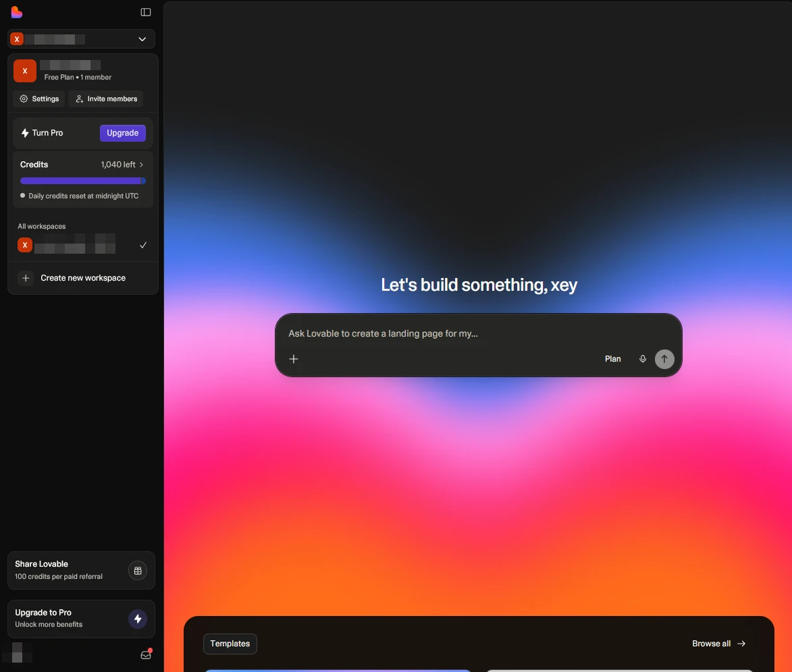Select the checked workspace in All workspaces

point(81,245)
